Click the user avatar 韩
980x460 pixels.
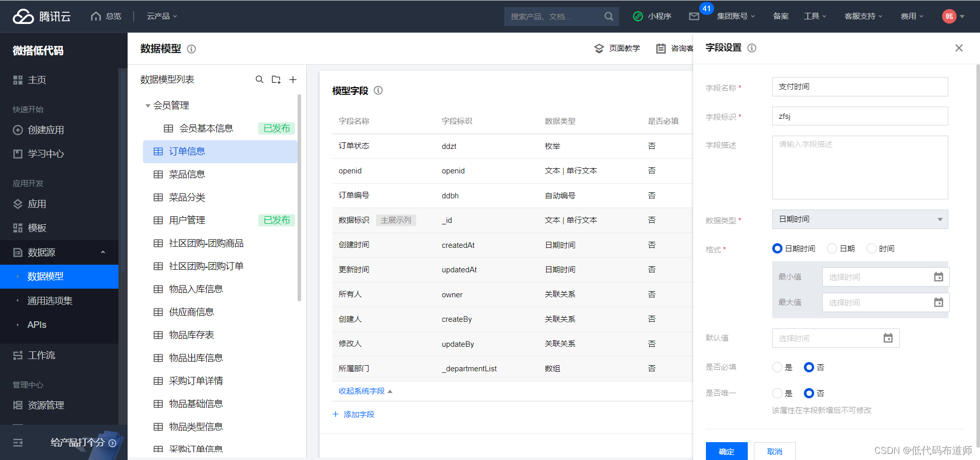coord(949,16)
